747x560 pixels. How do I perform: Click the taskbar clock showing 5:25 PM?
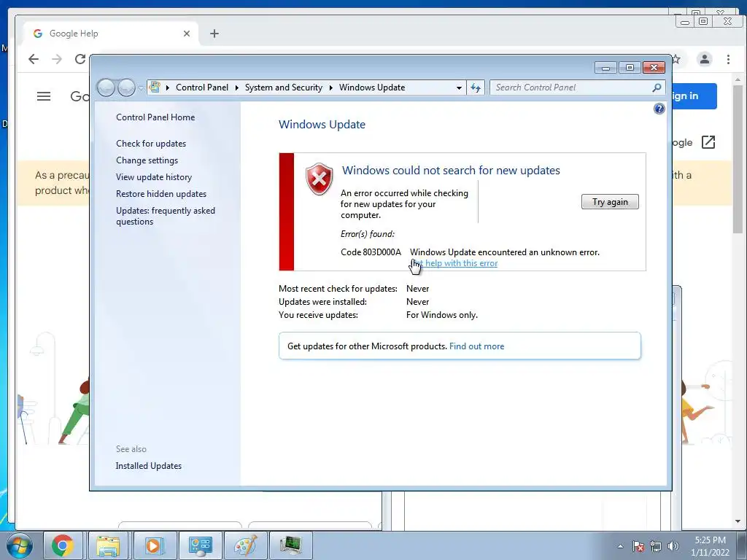(x=710, y=546)
